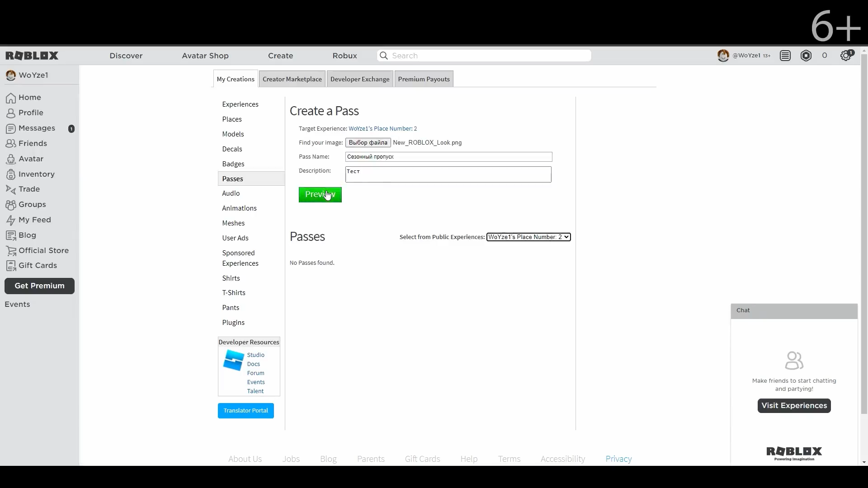Click the Get Premium button
Image resolution: width=868 pixels, height=488 pixels.
(39, 286)
